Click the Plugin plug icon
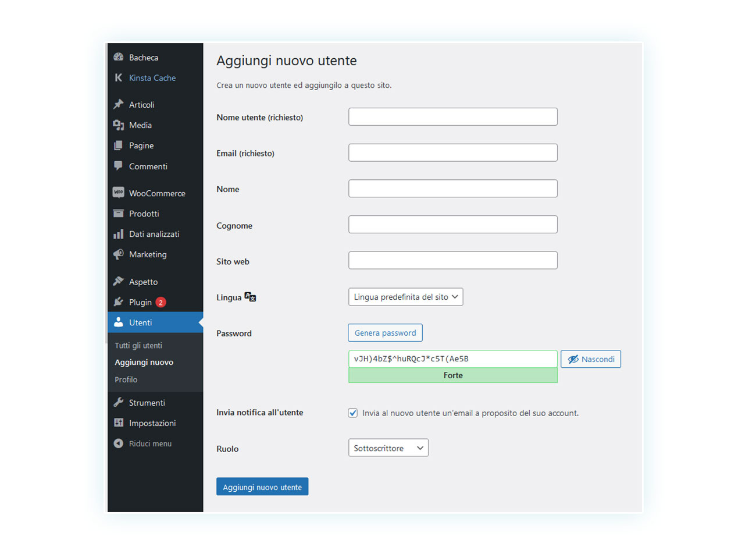 pos(119,302)
